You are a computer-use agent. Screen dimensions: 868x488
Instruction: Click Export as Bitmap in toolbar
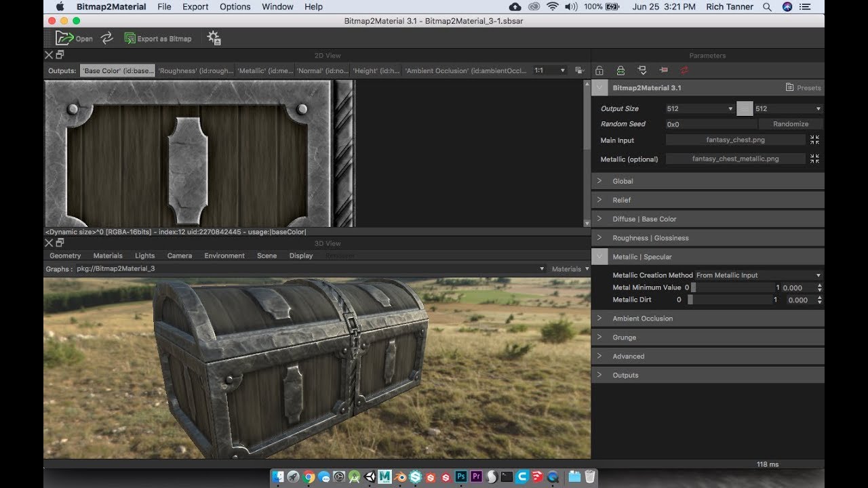158,39
